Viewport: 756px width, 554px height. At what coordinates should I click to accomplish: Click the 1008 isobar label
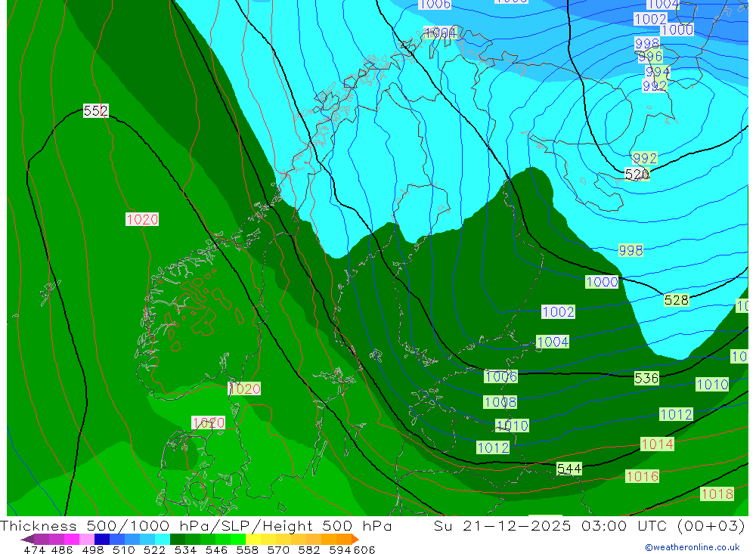(x=500, y=402)
